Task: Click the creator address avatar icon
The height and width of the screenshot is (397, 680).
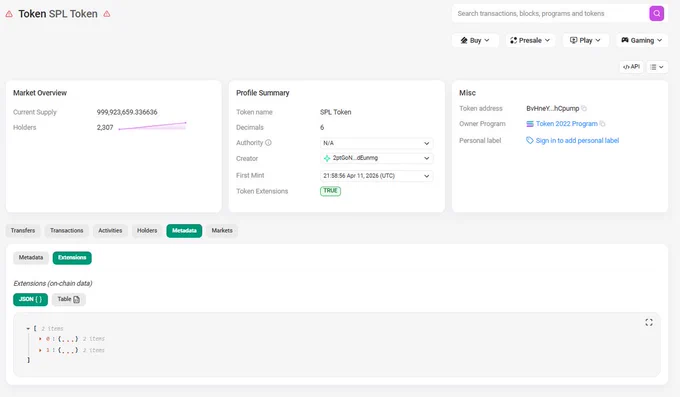Action: [327, 158]
